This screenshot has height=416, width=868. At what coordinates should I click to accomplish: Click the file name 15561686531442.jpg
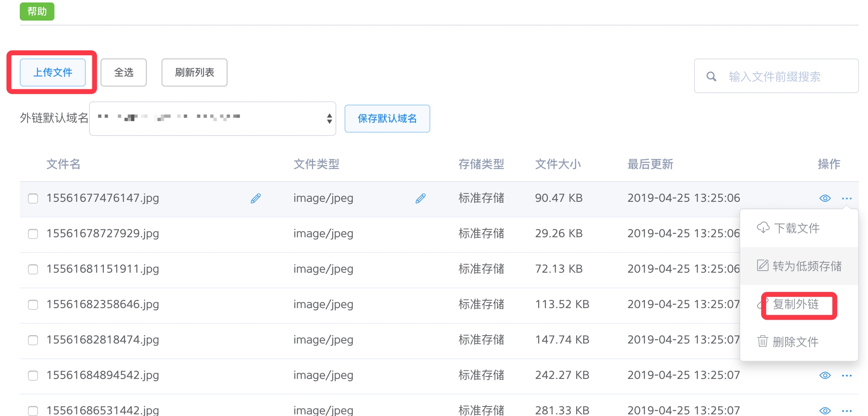103,411
